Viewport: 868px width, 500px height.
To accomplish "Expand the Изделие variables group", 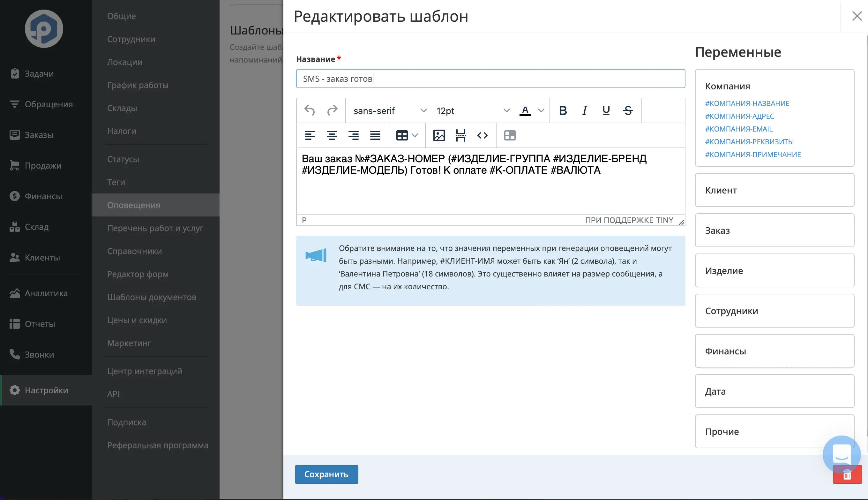I will pos(774,271).
